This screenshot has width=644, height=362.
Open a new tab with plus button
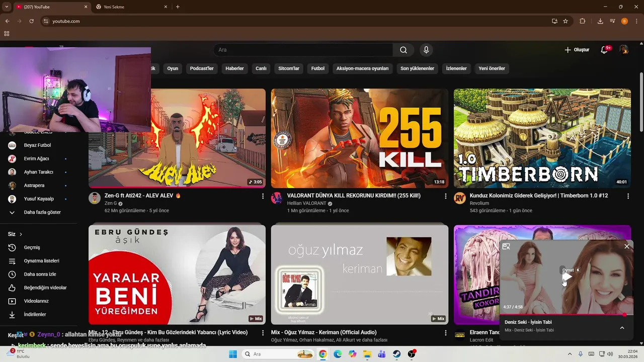(x=178, y=7)
